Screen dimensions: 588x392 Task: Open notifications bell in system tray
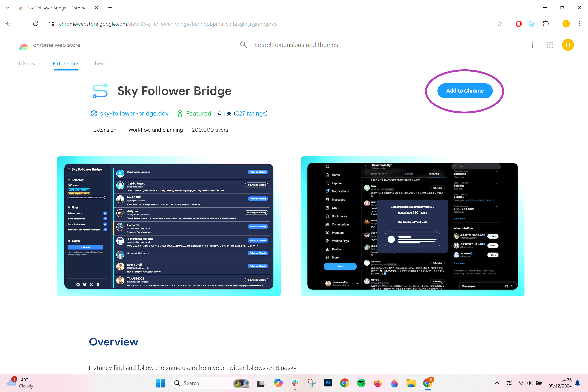577,383
